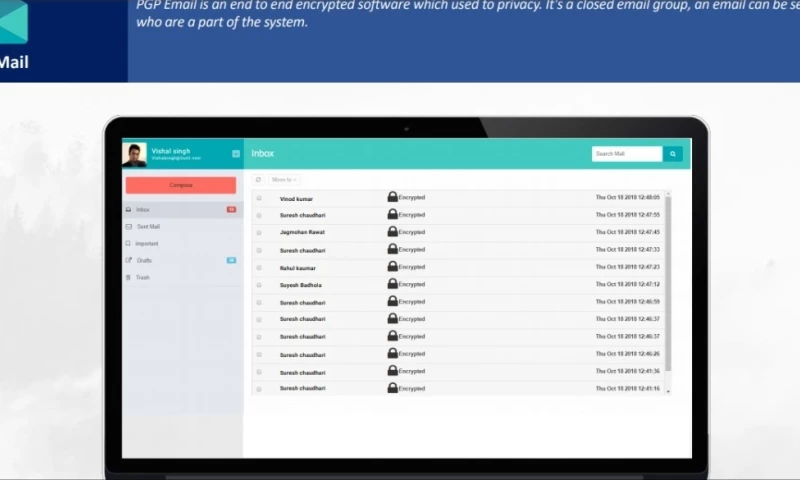
Task: Click scrollbar down arrow of mail list
Action: pos(668,392)
